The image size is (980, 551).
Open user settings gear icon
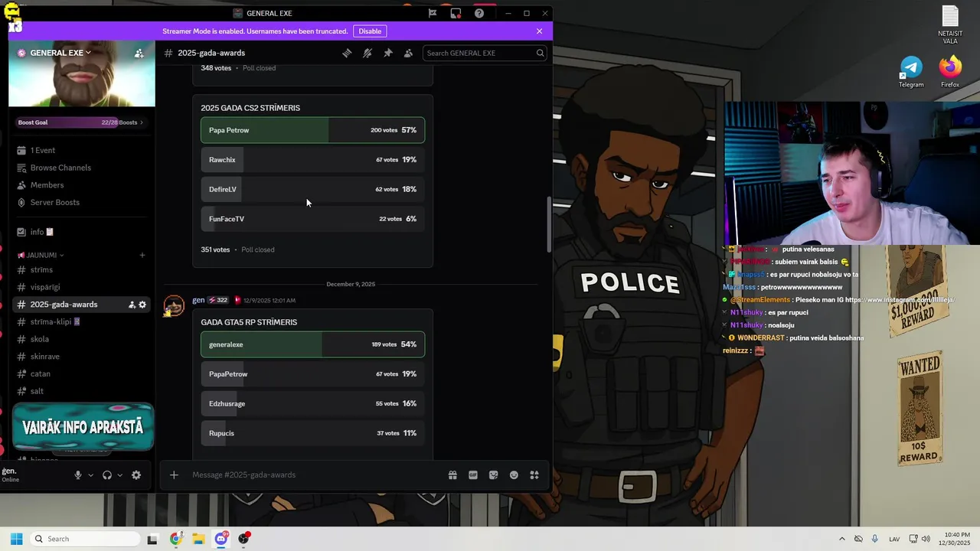click(136, 474)
